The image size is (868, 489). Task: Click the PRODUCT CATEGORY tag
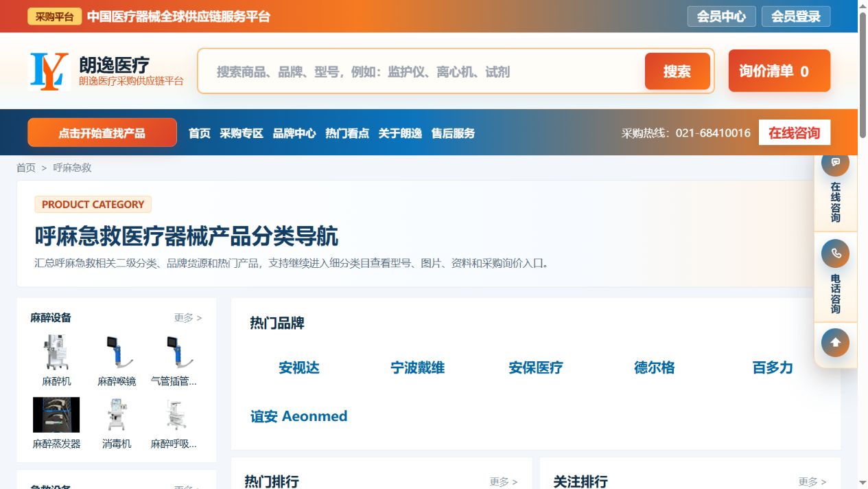(x=93, y=204)
